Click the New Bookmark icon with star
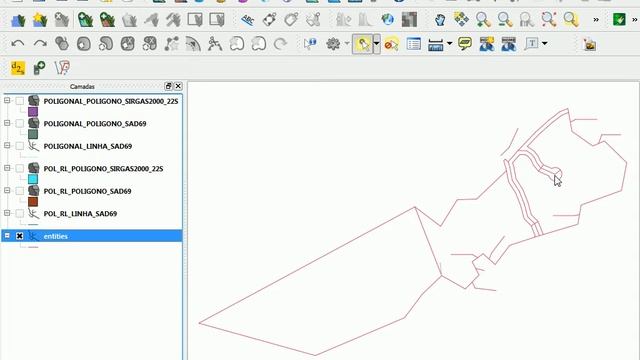 [487, 44]
